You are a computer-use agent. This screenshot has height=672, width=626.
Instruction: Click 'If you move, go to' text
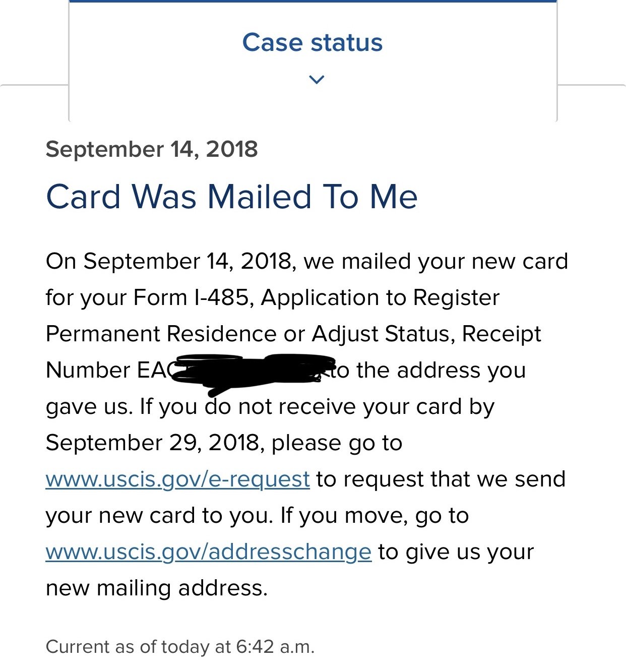click(374, 515)
